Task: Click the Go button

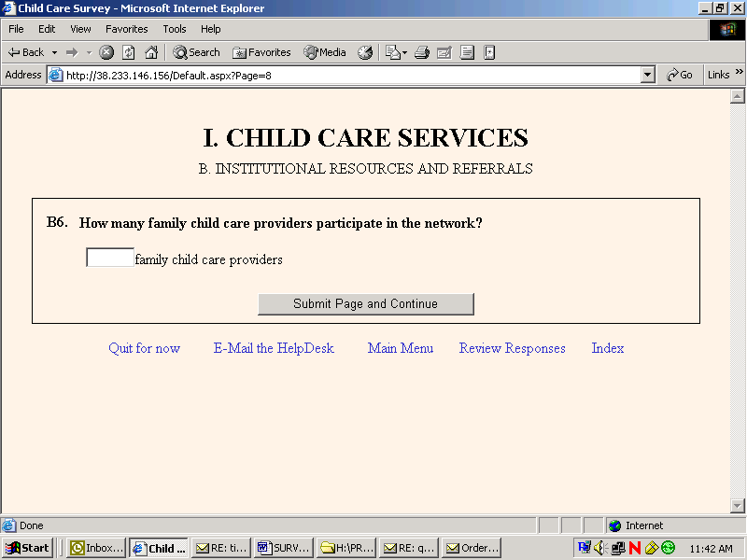Action: click(680, 75)
